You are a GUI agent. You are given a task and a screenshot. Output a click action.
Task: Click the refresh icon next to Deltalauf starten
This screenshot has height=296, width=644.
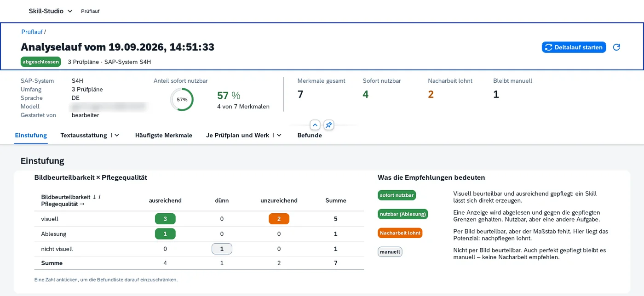[616, 47]
